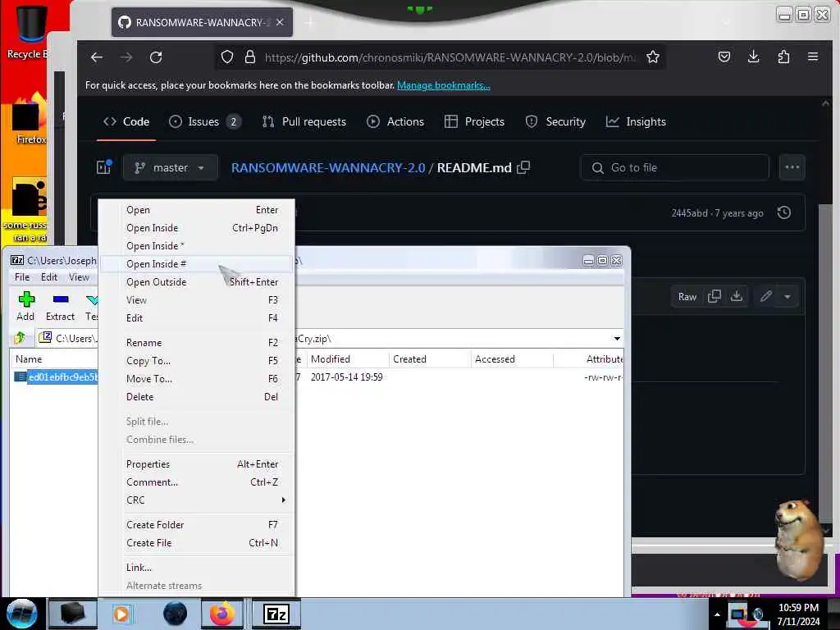Choose Link... entry
Screen dimensions: 840x630
tap(197, 568)
